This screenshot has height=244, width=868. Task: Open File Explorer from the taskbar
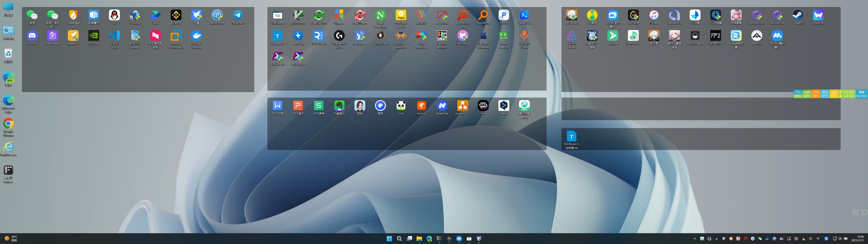tap(419, 239)
